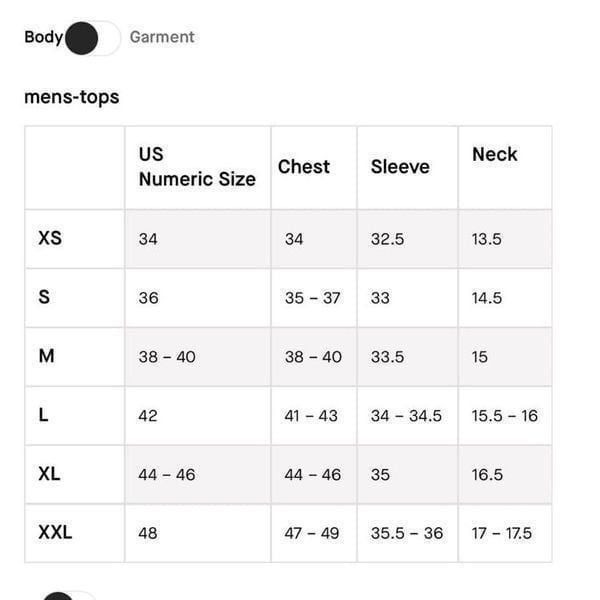Select the XXL size row label
This screenshot has height=600, width=600.
point(55,532)
